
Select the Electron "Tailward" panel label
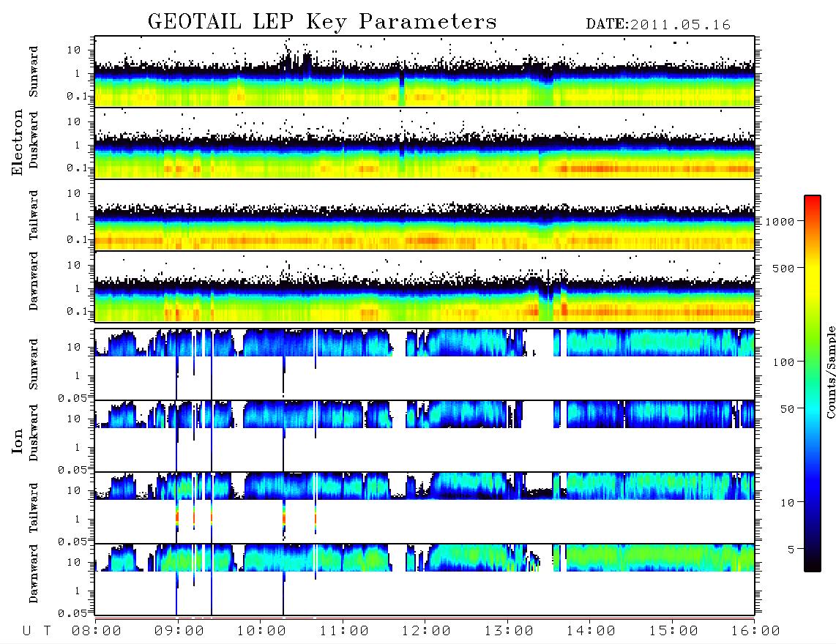coord(34,215)
